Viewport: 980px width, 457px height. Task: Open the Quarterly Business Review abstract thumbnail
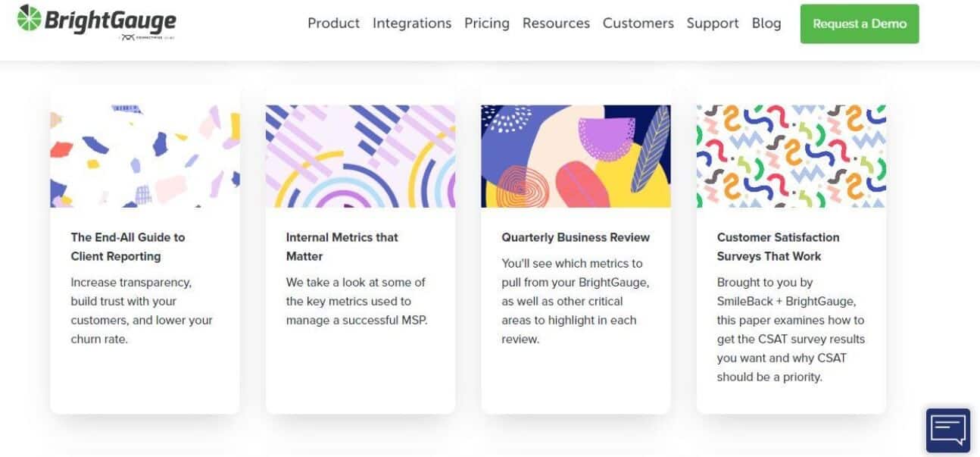pos(576,156)
